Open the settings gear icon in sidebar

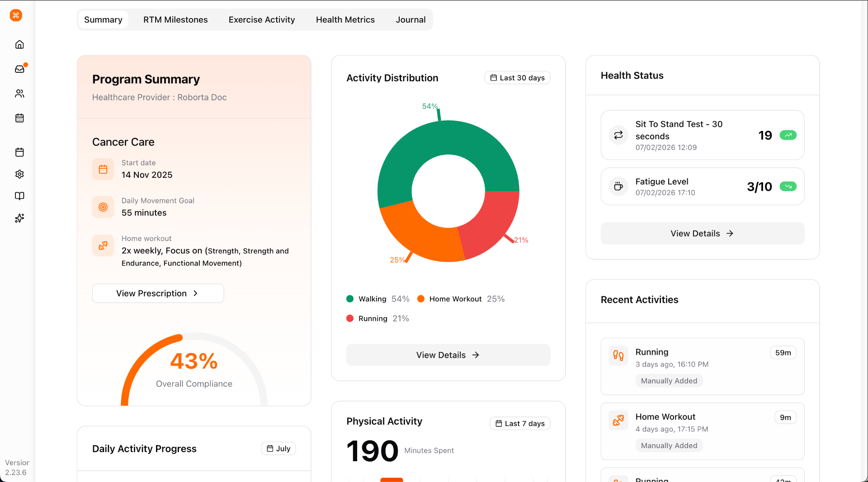(19, 174)
